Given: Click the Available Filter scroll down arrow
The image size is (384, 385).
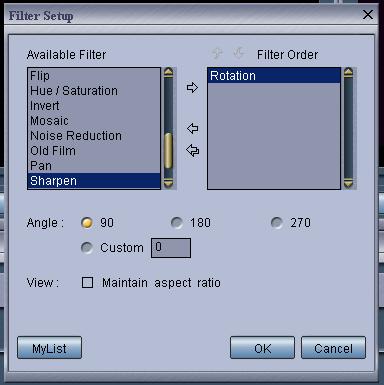Looking at the screenshot, I should click(169, 183).
